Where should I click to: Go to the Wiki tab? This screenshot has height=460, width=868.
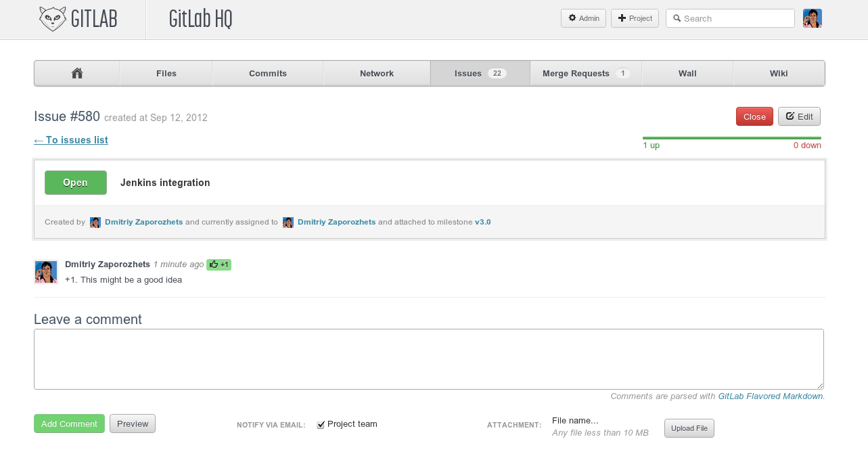(x=779, y=73)
